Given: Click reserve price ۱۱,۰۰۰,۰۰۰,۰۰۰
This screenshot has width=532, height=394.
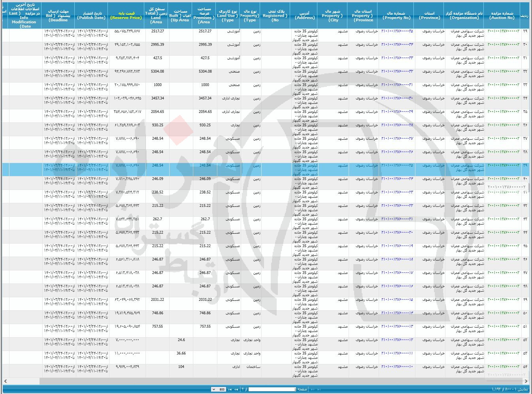Looking at the screenshot, I should pyautogui.click(x=127, y=353).
